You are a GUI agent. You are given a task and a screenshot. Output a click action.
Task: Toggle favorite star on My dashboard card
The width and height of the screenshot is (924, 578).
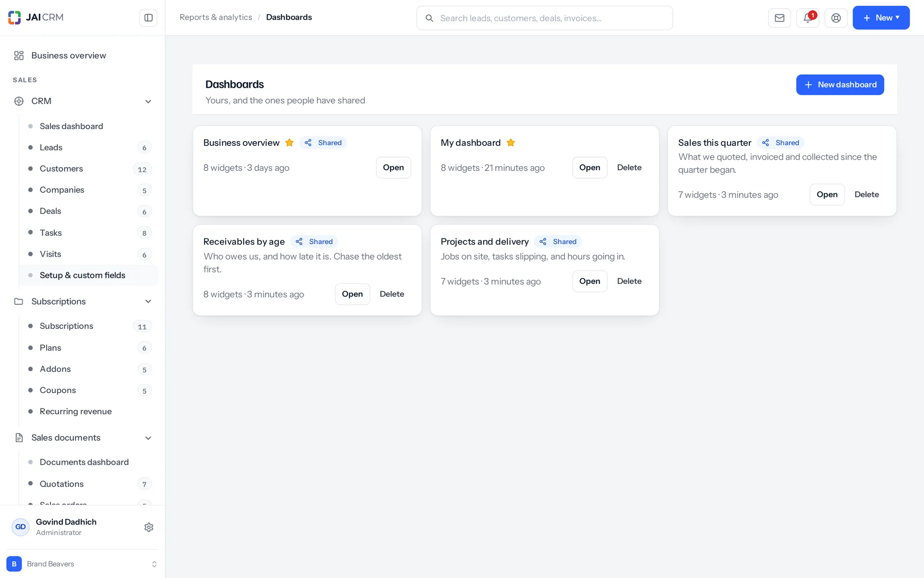coord(511,143)
